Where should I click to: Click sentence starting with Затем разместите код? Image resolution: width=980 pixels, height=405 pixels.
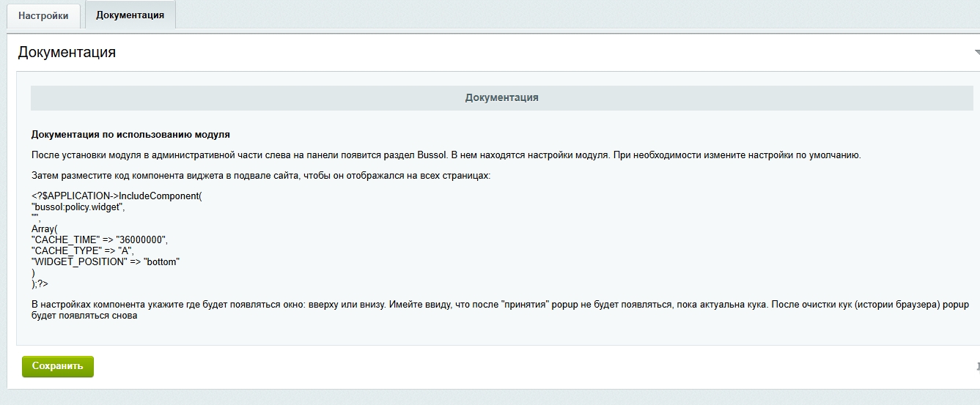click(x=260, y=177)
